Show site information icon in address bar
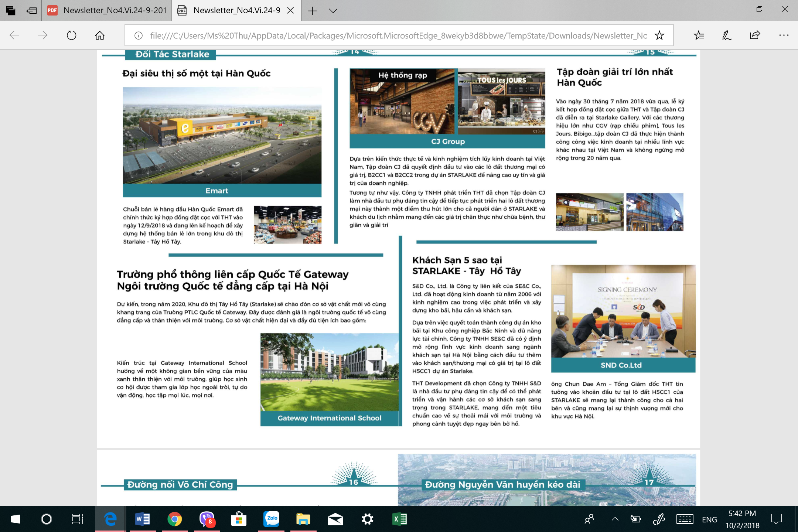 138,35
